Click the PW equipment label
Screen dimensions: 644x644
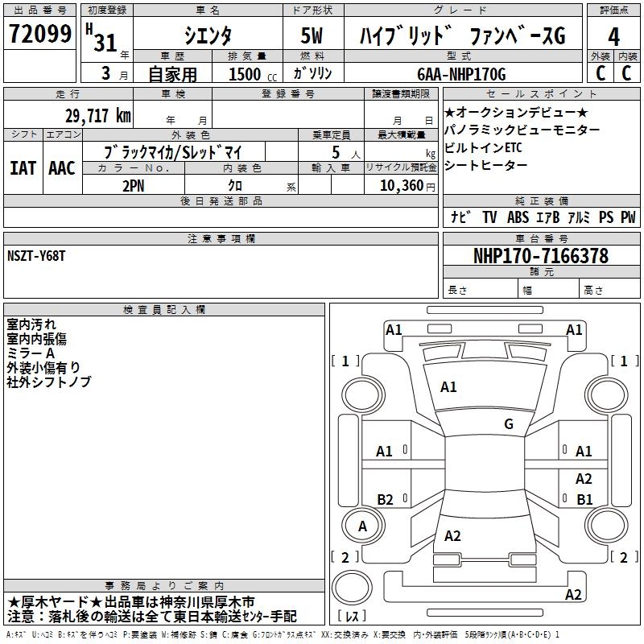click(x=628, y=217)
